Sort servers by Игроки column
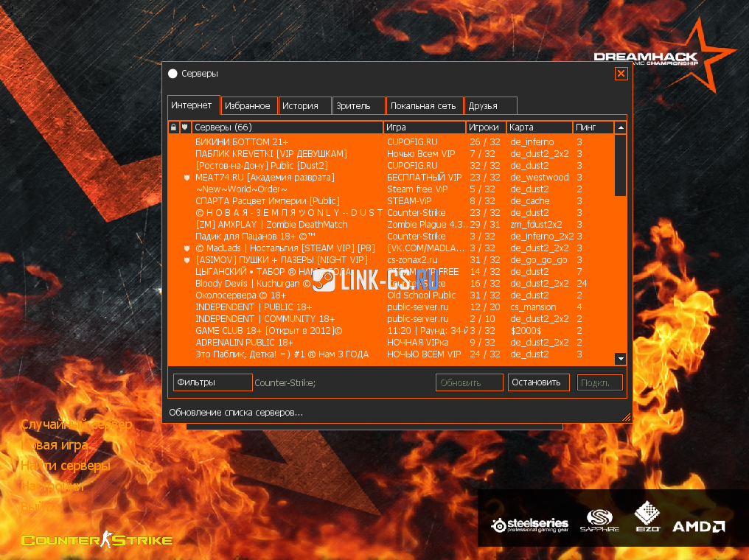This screenshot has height=560, width=749. click(x=485, y=127)
